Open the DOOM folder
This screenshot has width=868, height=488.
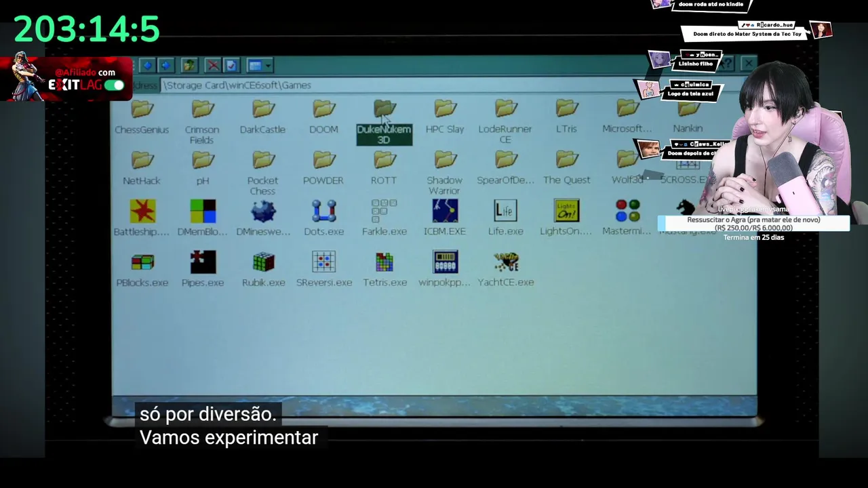(323, 117)
